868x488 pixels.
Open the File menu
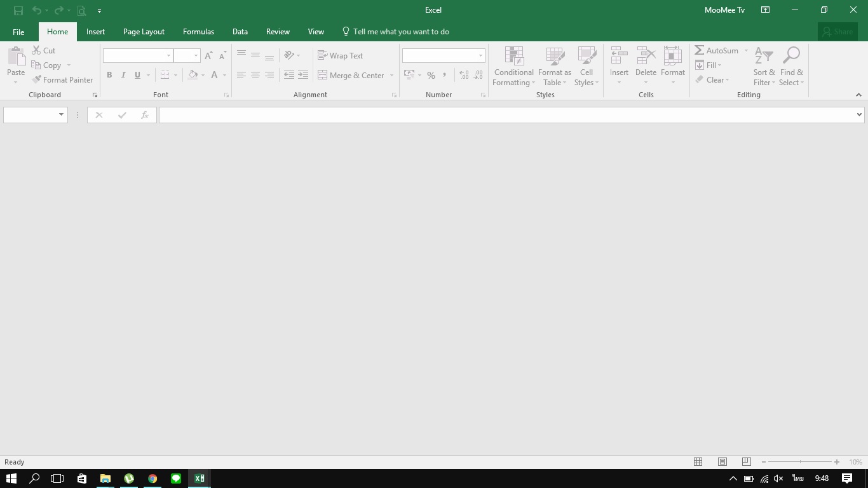coord(18,32)
